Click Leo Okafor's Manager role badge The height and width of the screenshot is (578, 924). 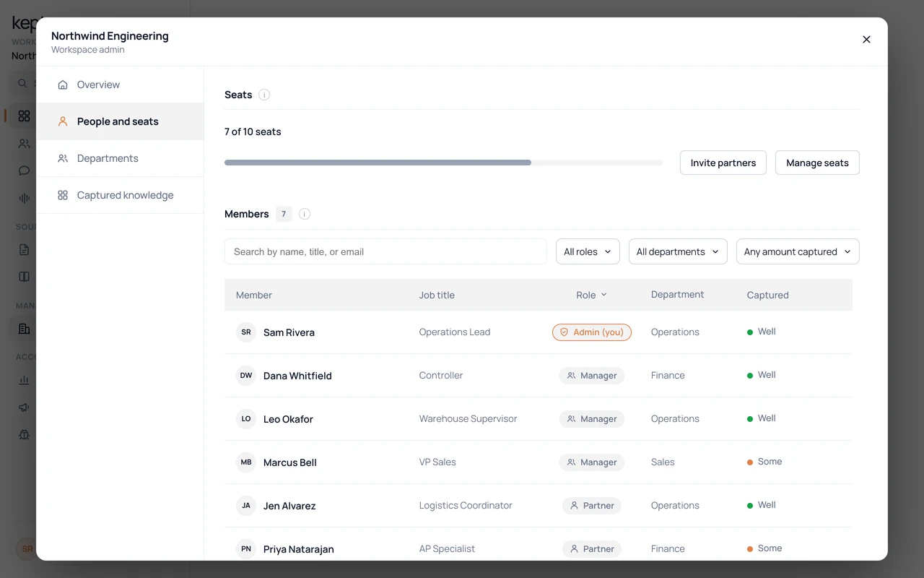click(x=592, y=419)
